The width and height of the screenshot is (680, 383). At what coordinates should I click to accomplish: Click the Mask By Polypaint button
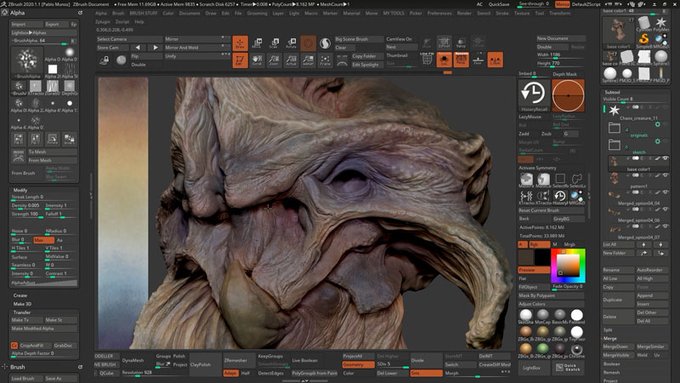point(552,295)
